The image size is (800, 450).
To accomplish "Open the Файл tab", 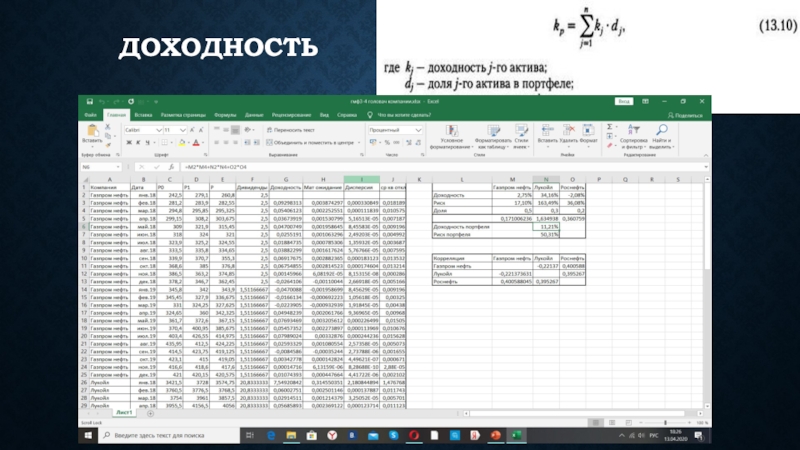I will tap(90, 115).
